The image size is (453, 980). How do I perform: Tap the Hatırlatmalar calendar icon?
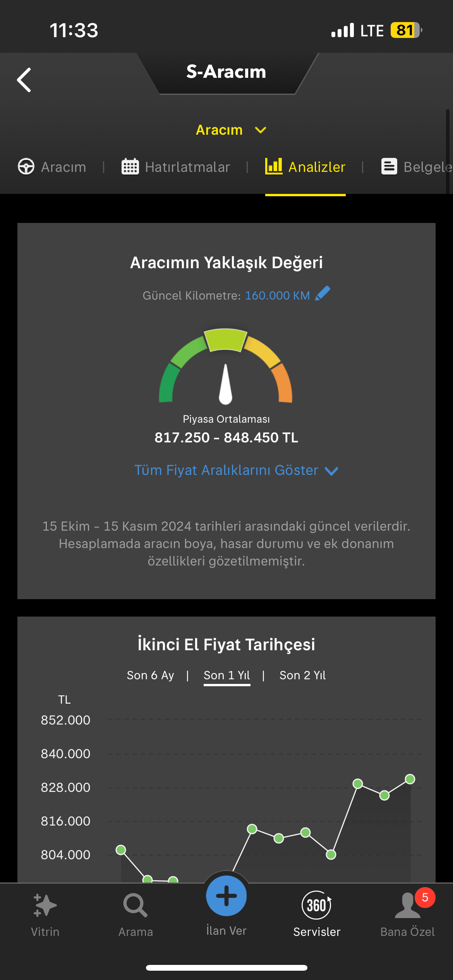click(130, 167)
